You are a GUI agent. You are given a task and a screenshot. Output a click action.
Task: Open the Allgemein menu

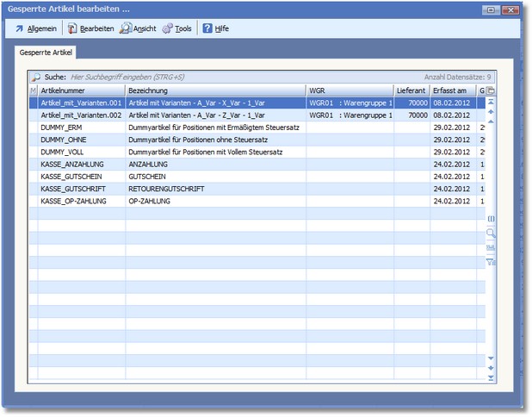35,28
